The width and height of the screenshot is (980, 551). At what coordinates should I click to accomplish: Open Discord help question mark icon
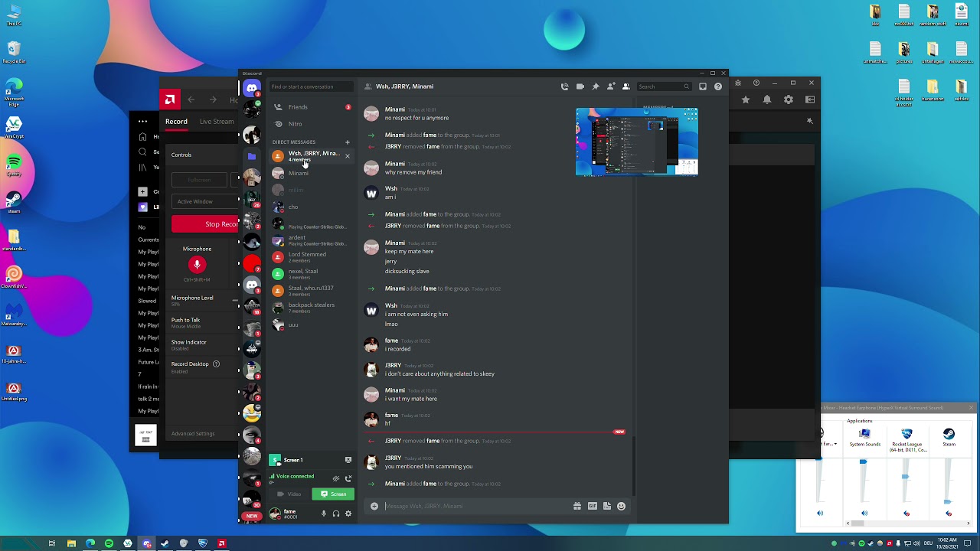(x=718, y=86)
